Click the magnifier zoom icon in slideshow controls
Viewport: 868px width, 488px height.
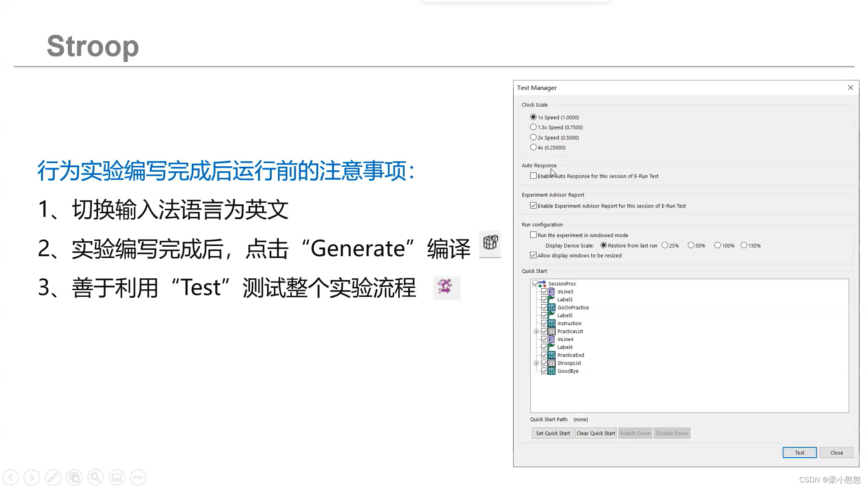(x=95, y=477)
